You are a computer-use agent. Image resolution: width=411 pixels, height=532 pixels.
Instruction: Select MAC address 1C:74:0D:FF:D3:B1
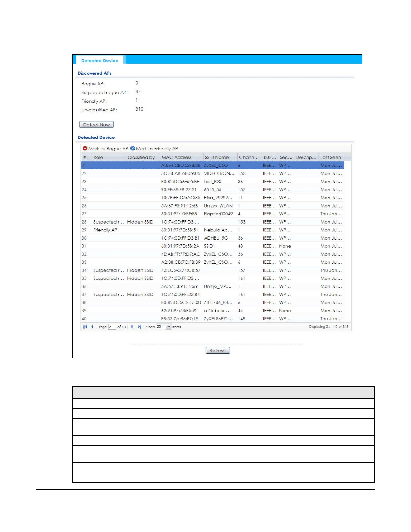[x=180, y=238]
